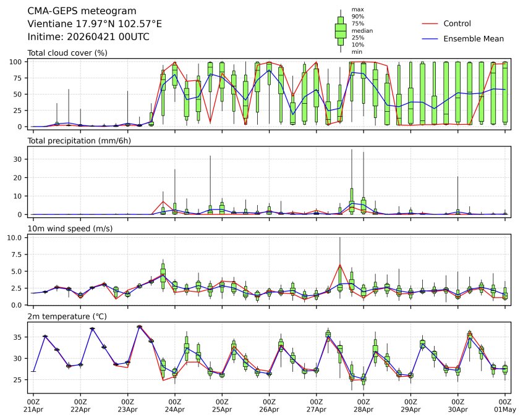Image resolution: width=523 pixels, height=420 pixels.
Task: Click the green box-whisker legend symbol
Action: tap(340, 30)
